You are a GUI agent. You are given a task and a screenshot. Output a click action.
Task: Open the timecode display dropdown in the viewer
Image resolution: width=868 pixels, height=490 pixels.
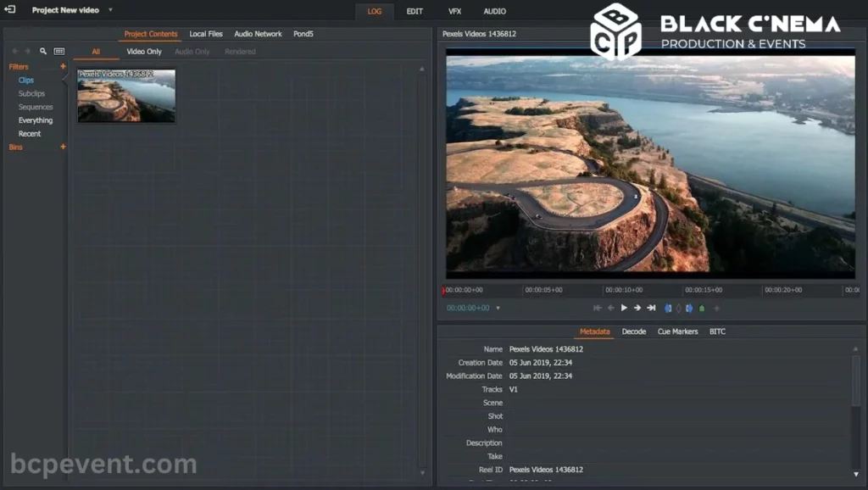click(498, 308)
